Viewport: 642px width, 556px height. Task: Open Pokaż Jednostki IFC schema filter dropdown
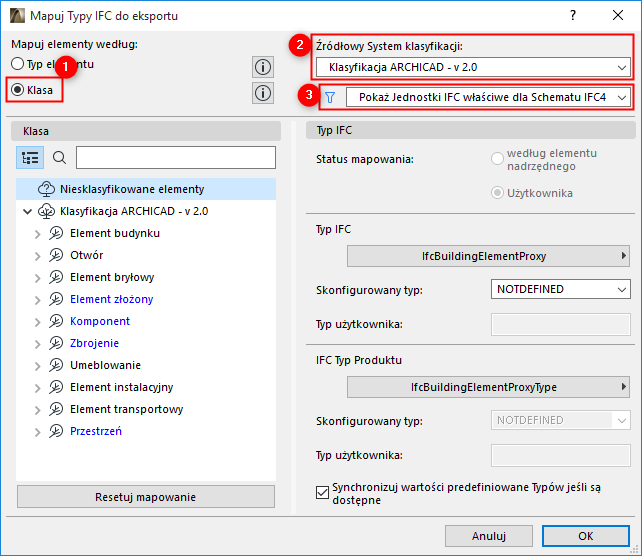coord(488,97)
